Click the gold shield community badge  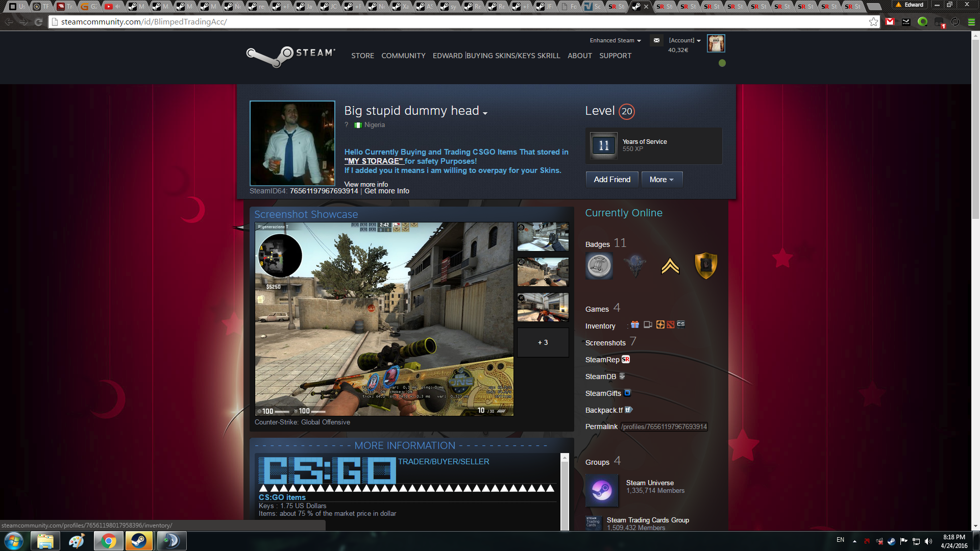coord(706,266)
